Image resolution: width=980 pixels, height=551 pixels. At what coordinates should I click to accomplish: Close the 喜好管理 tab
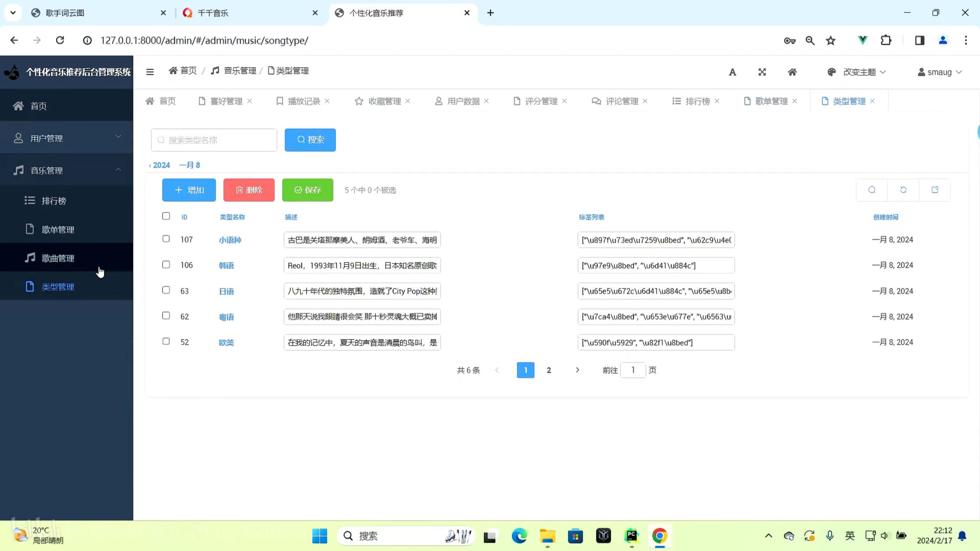[249, 101]
